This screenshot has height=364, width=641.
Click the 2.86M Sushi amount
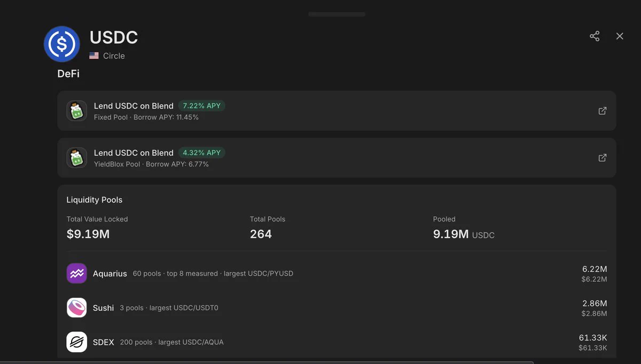click(x=595, y=303)
